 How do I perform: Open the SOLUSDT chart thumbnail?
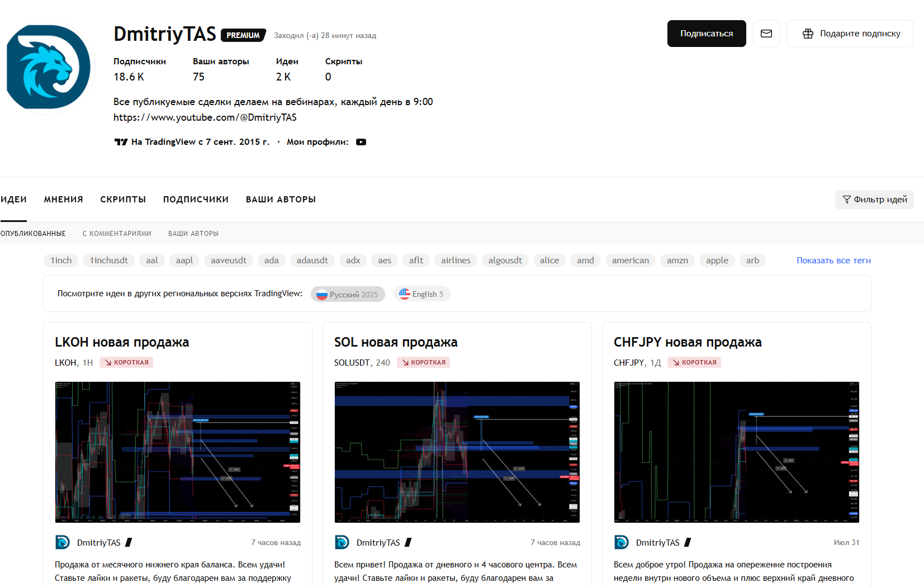457,452
